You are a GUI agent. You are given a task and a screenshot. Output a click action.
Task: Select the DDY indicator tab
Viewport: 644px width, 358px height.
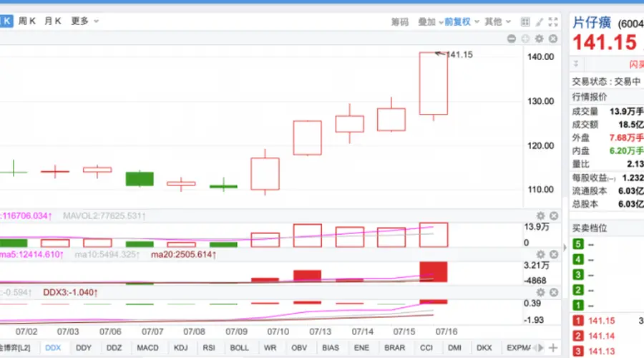84,348
